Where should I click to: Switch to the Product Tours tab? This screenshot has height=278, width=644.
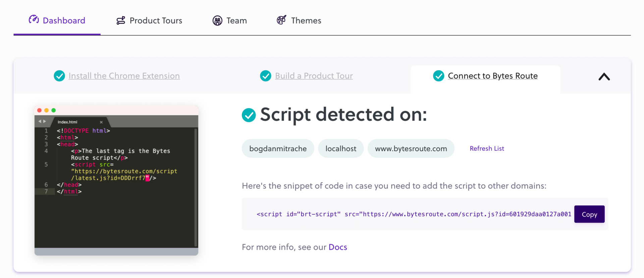pyautogui.click(x=149, y=20)
